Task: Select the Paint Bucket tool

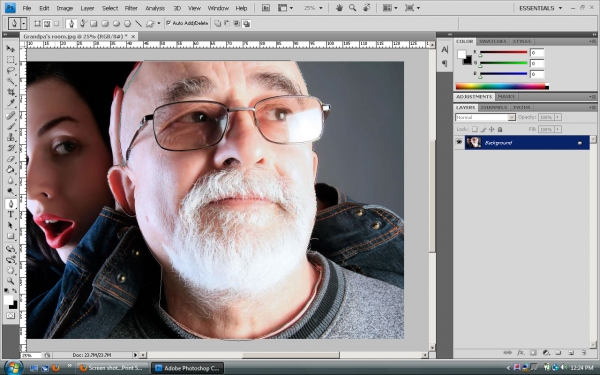Action: click(10, 170)
